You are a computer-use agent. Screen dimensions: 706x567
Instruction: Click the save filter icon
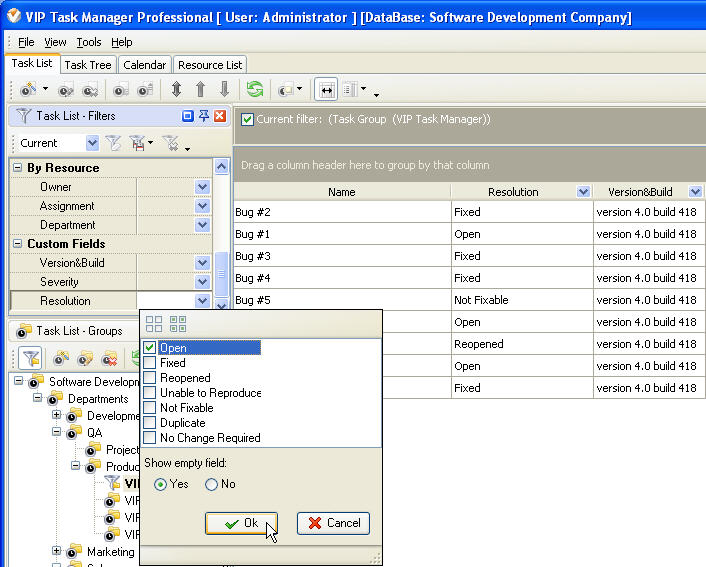[137, 144]
